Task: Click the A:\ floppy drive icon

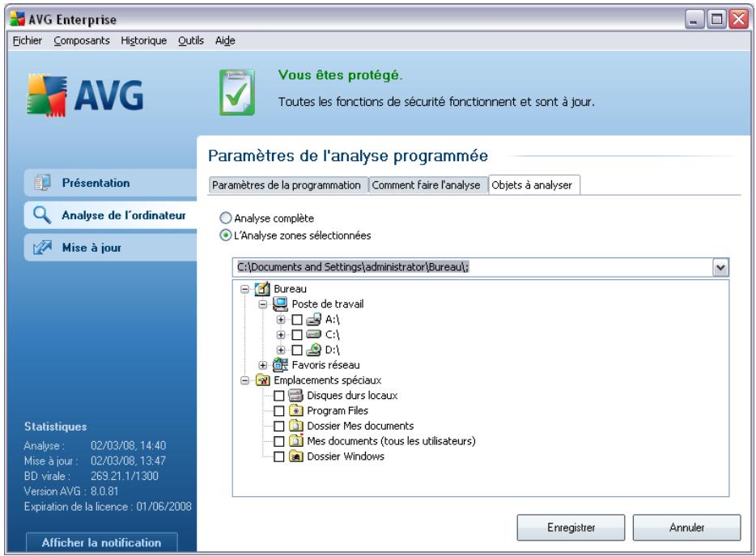Action: point(314,319)
